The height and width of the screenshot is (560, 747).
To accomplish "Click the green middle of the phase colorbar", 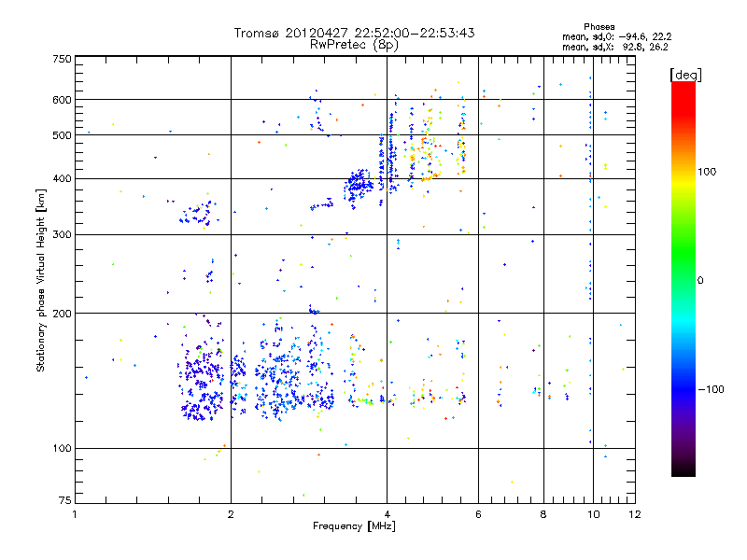I will pyautogui.click(x=684, y=259).
